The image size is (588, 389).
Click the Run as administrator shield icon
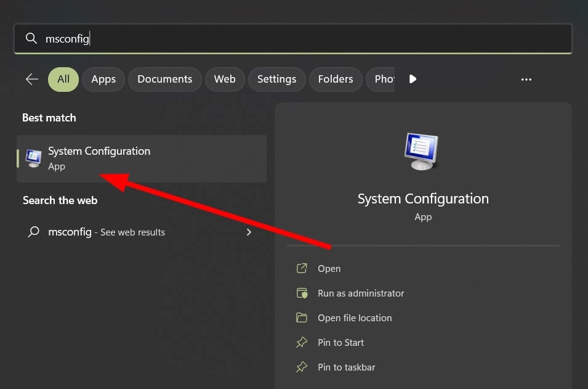coord(302,293)
